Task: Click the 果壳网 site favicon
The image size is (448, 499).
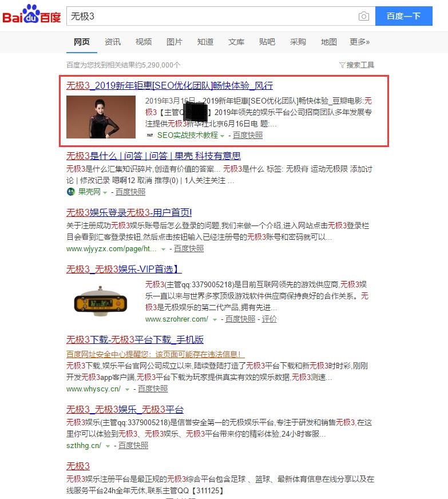Action: [x=70, y=192]
